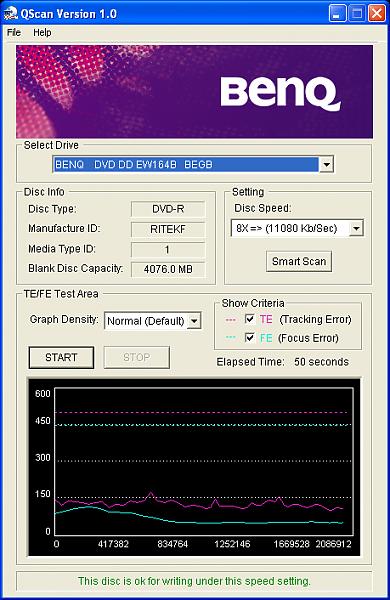Click the START button
The height and width of the screenshot is (600, 390).
pos(61,357)
